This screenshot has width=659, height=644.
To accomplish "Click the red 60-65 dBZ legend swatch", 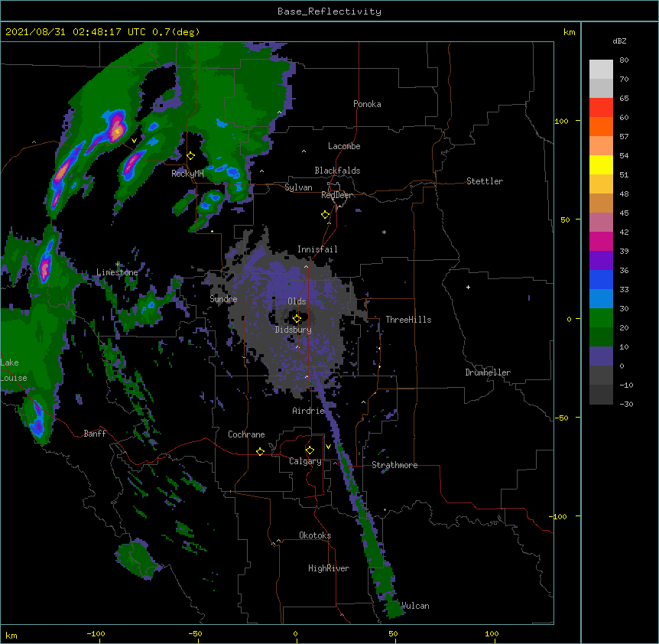I will point(601,108).
